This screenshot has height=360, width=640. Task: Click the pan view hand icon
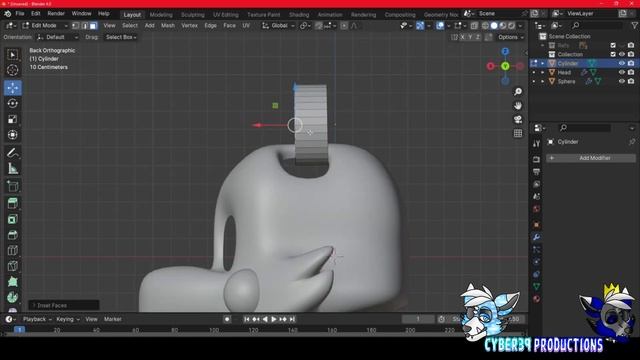tap(518, 106)
